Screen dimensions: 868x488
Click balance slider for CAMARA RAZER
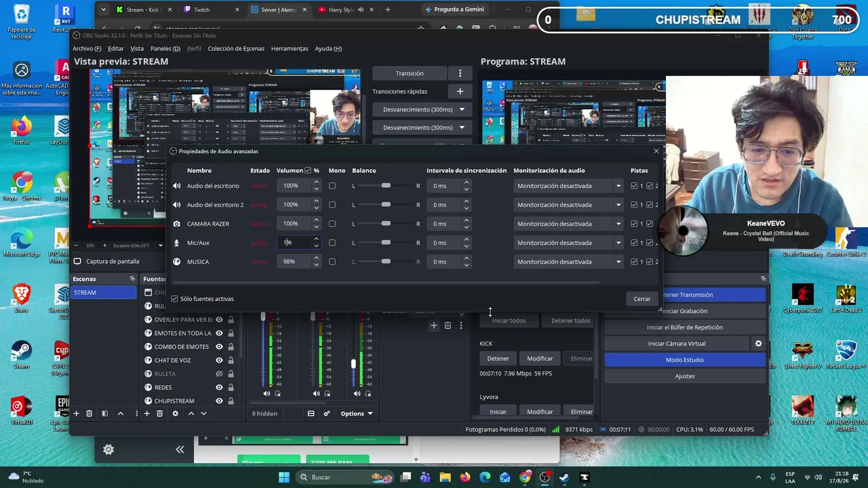tap(385, 224)
